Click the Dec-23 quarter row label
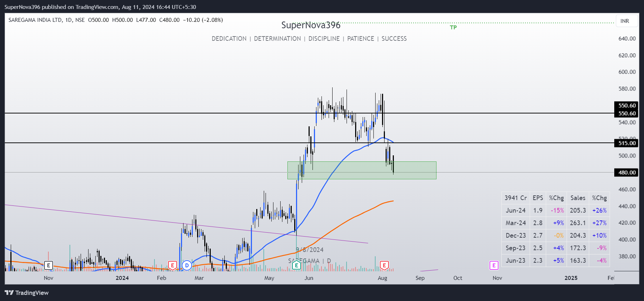 pos(516,236)
